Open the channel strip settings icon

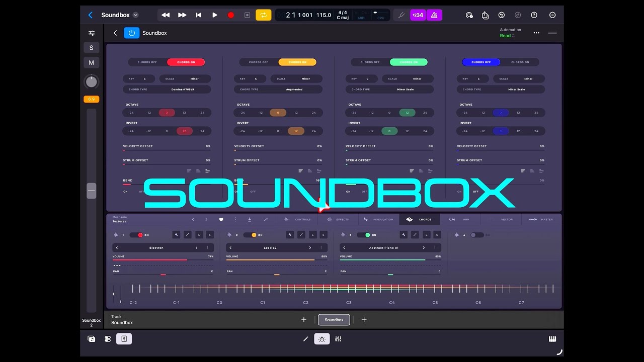click(x=92, y=33)
